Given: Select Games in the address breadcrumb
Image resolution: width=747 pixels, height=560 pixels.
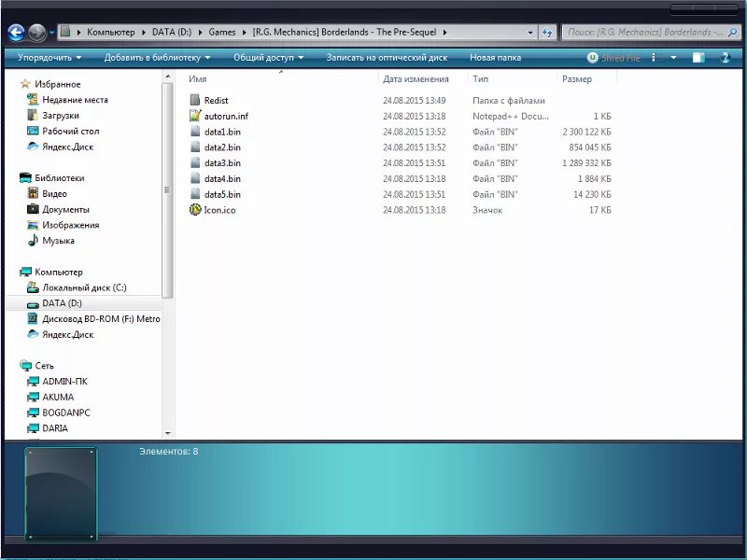Looking at the screenshot, I should pyautogui.click(x=222, y=33).
